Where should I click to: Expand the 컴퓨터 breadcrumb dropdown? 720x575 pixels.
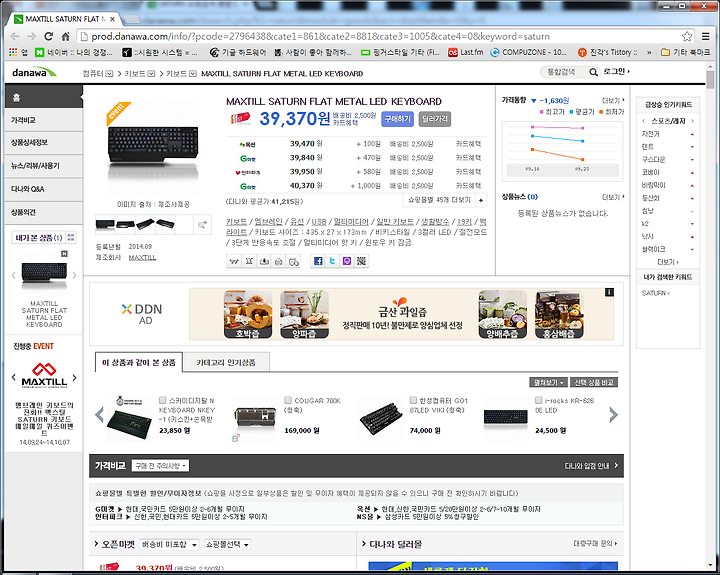(109, 73)
